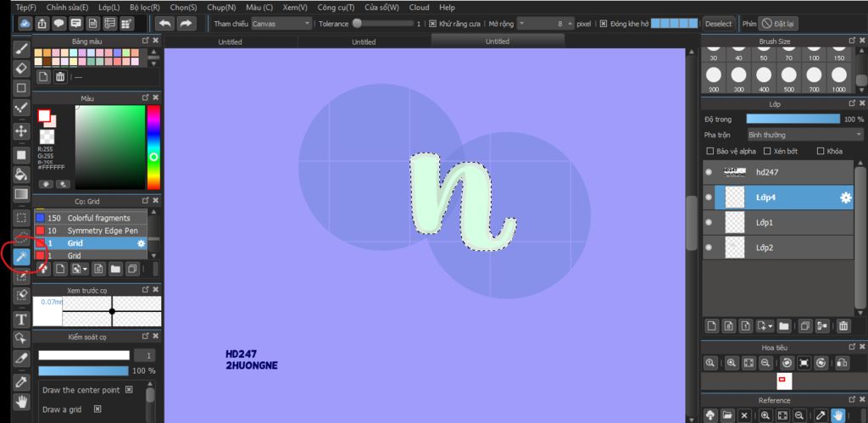Click the speech bubble comment icon
Screen dimensions: 868x423
(x=58, y=23)
